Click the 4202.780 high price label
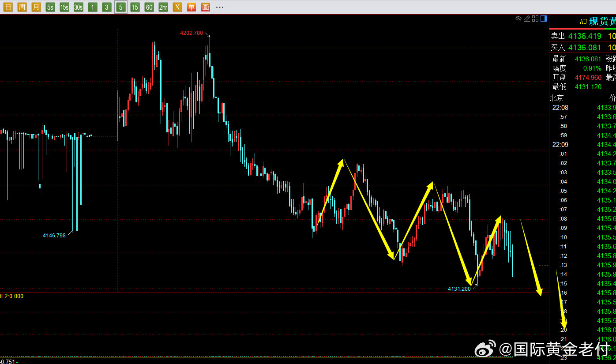Screen dimensions: 616x364 (x=192, y=33)
